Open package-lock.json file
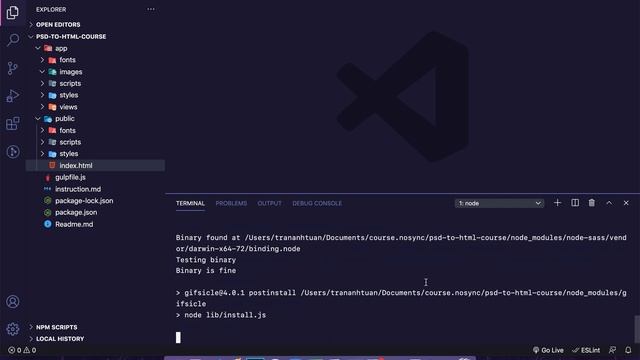The image size is (640, 360). [84, 201]
